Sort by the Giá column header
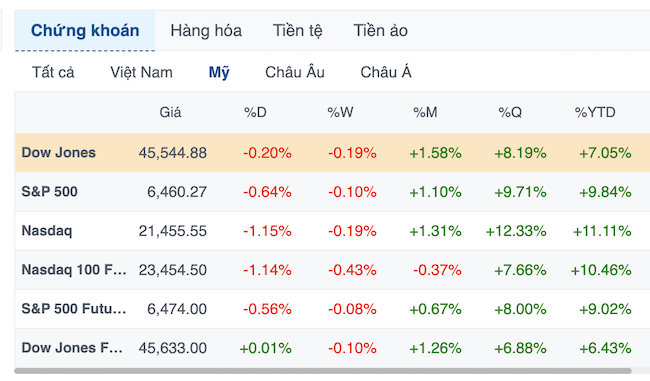The image size is (650, 381). point(170,112)
